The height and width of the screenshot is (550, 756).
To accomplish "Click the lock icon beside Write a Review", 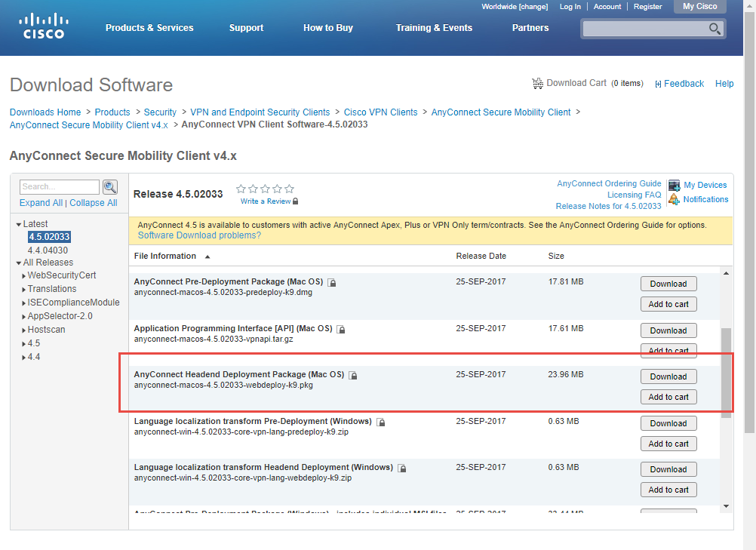I will (x=296, y=201).
